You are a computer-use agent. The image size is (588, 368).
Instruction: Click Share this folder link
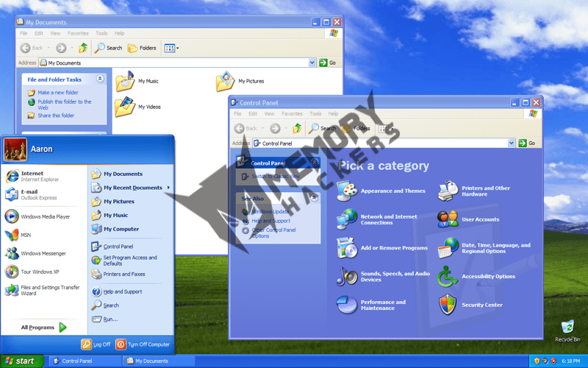point(56,116)
